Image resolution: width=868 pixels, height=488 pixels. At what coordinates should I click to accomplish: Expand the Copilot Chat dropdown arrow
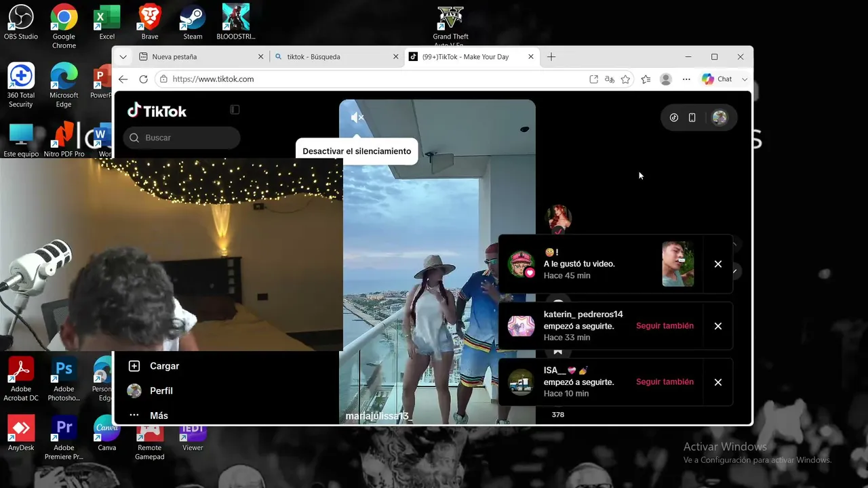[x=745, y=79]
